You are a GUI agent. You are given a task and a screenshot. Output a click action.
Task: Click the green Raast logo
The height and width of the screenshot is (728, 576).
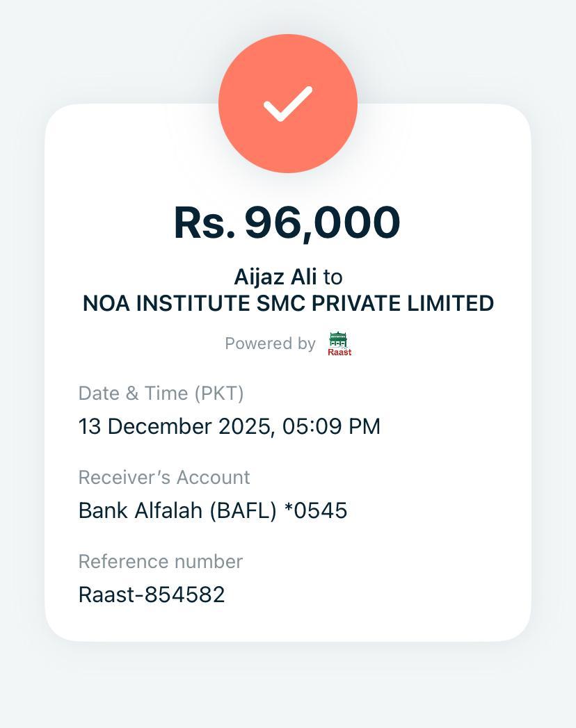tap(339, 343)
